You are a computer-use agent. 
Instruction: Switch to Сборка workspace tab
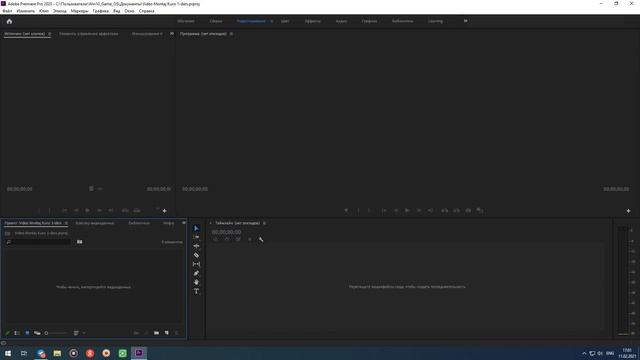pyautogui.click(x=216, y=21)
